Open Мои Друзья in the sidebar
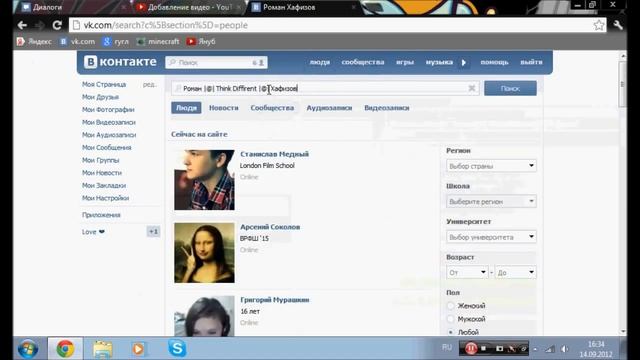 (100, 97)
